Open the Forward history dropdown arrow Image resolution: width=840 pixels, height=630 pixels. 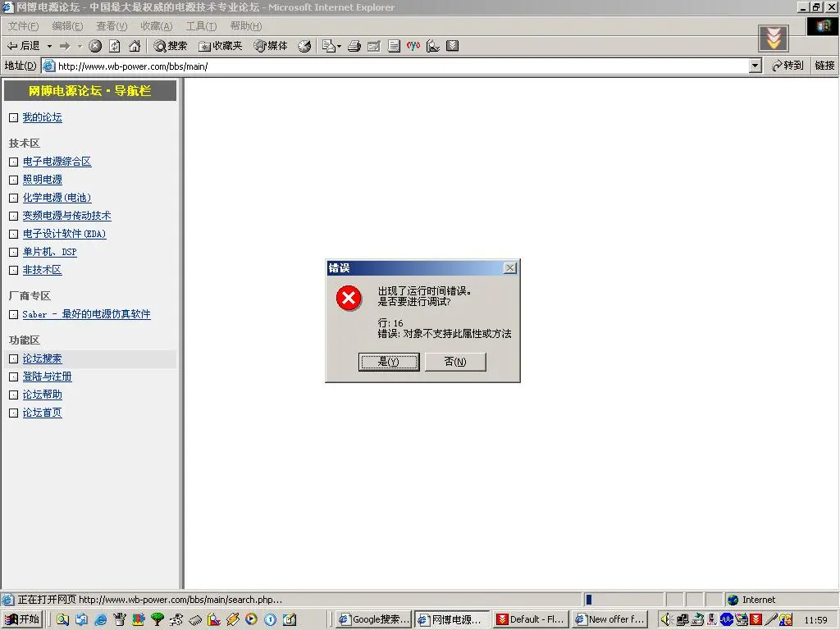80,46
